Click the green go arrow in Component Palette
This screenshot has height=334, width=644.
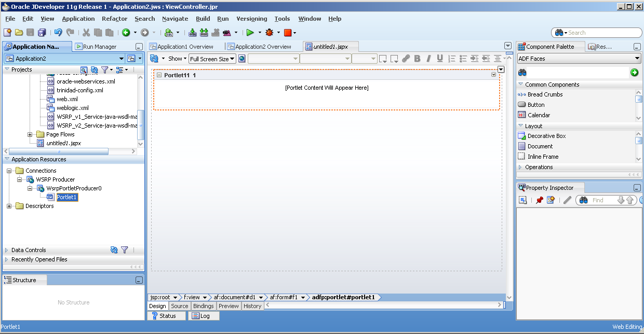pyautogui.click(x=634, y=73)
